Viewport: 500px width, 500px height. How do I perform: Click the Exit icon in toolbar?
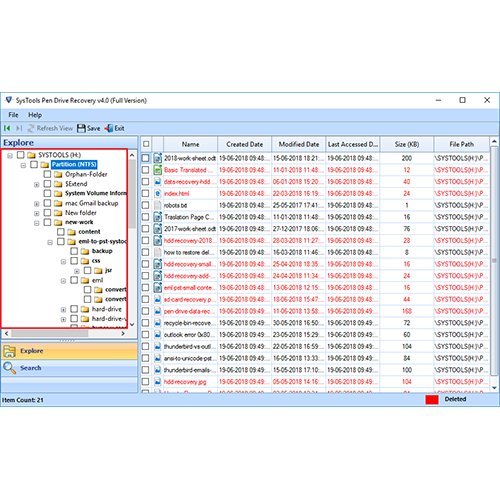[109, 128]
